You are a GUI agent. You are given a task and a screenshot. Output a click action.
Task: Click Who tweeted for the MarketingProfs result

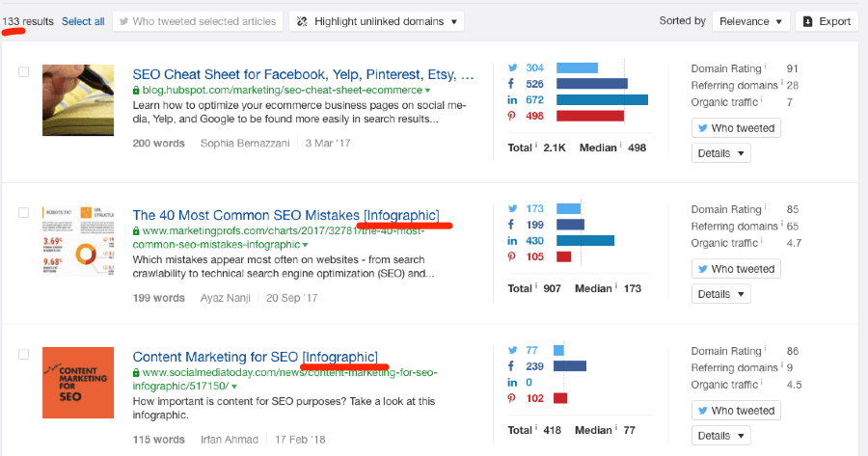point(736,269)
